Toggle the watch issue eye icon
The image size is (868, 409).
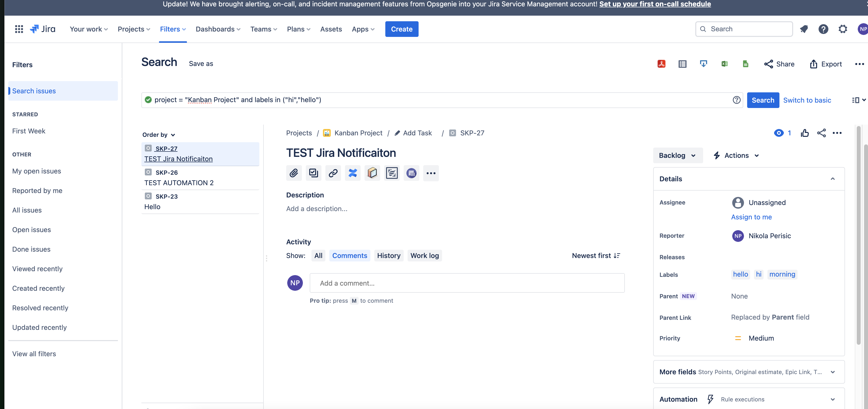pos(778,133)
